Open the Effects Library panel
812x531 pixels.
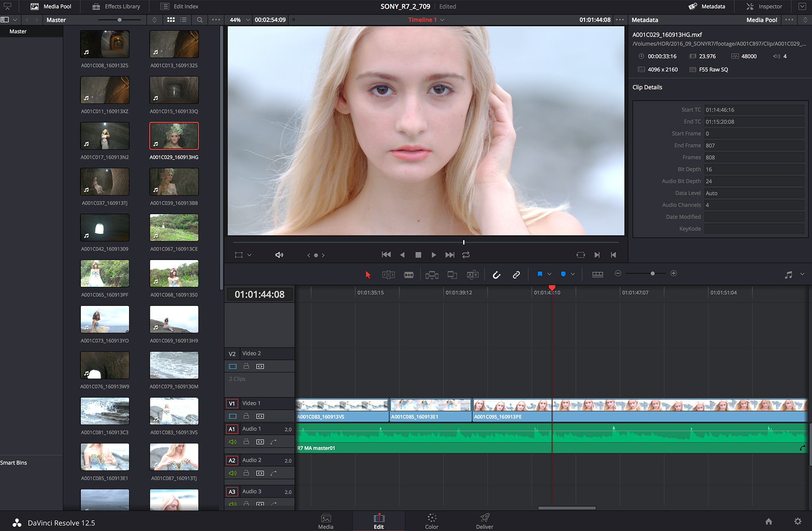(x=116, y=6)
